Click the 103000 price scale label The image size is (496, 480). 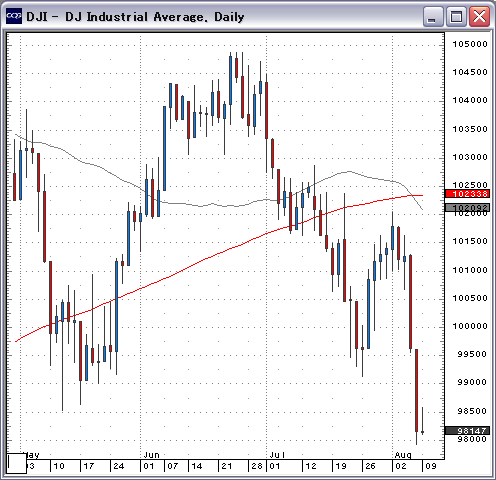point(470,157)
